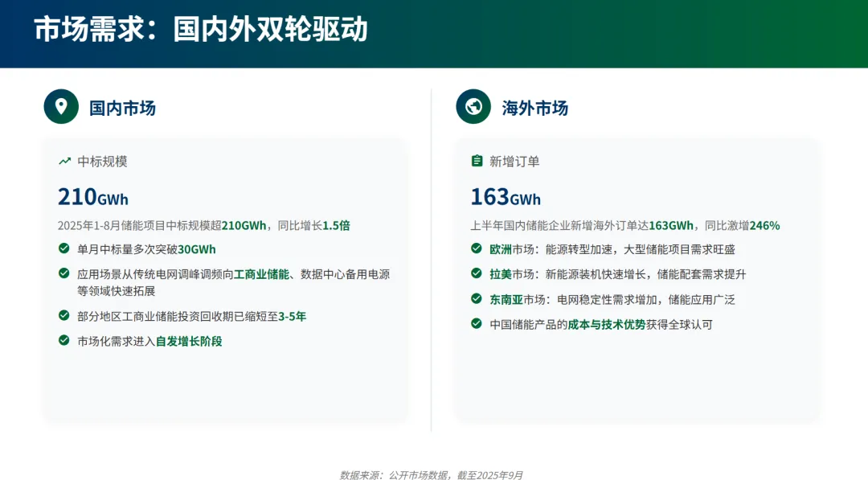Click the check icon beside 部分地区工商业储能投资回收期 bullet
Screen dimensions: 868x480
[x=64, y=316]
